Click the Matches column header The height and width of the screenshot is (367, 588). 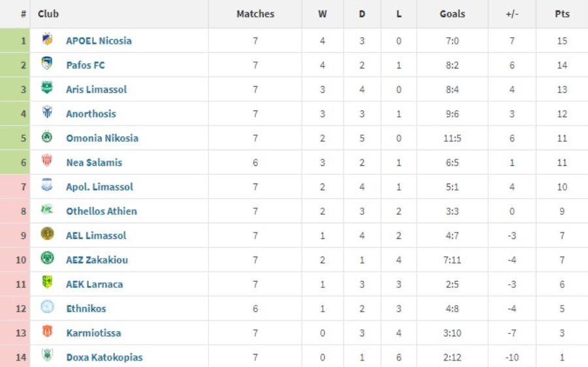point(255,14)
